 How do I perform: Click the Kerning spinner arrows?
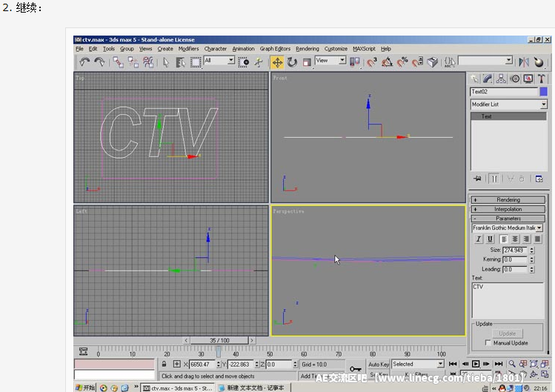coord(531,260)
